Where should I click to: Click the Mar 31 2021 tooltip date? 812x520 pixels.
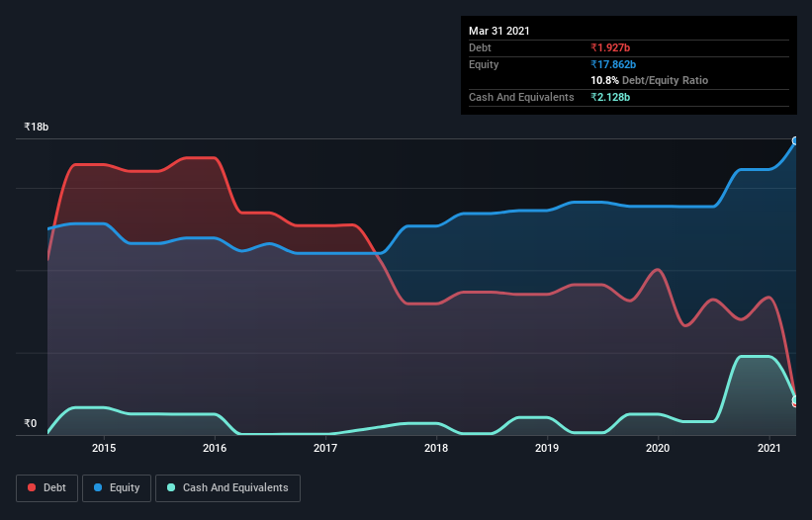[499, 31]
